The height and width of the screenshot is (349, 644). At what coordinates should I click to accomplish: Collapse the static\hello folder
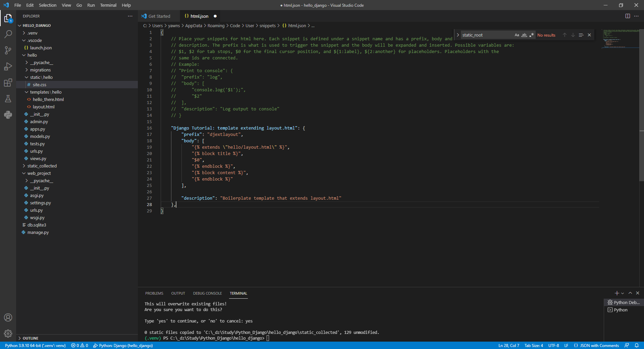pyautogui.click(x=41, y=77)
